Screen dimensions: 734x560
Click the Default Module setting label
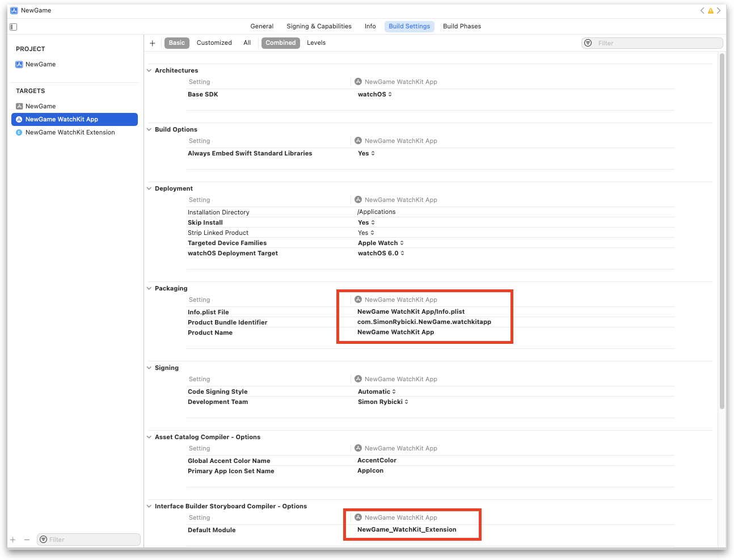click(x=212, y=530)
